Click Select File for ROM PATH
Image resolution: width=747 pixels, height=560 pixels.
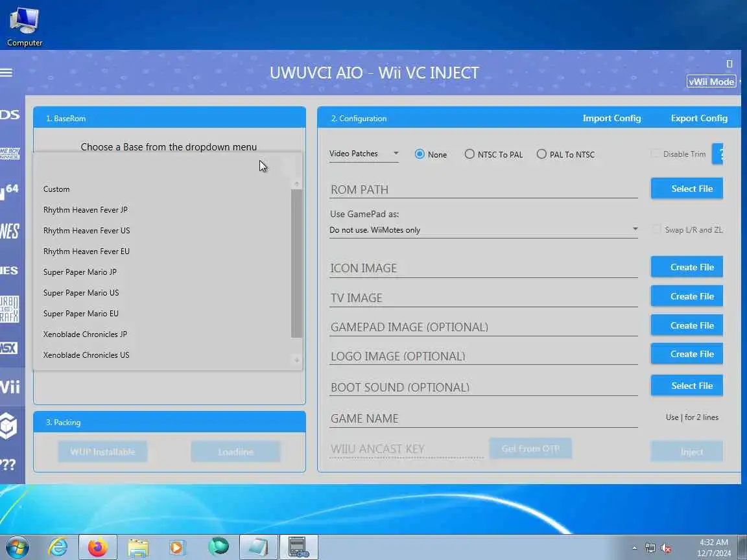tap(687, 189)
